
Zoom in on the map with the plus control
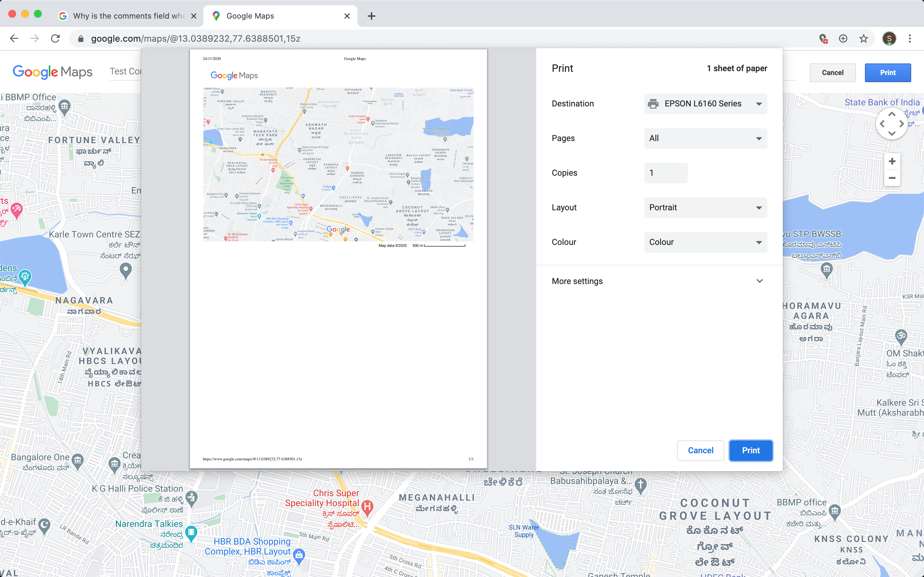(892, 161)
